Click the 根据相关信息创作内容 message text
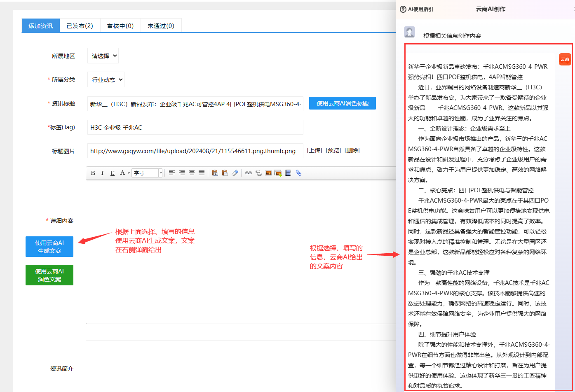The height and width of the screenshot is (392, 575). coord(452,36)
